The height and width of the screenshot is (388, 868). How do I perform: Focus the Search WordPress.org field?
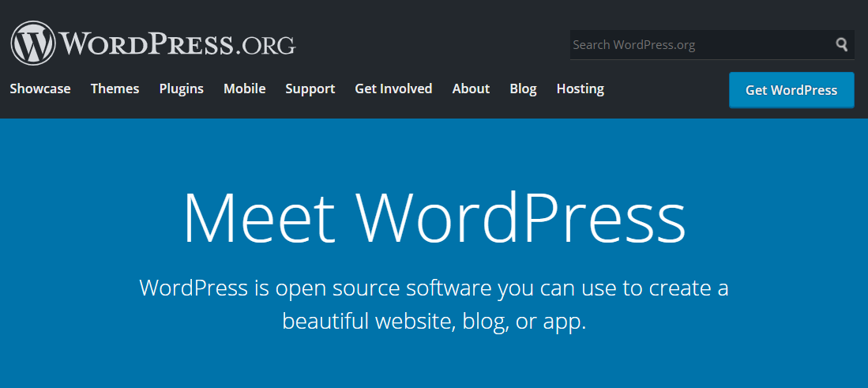712,45
